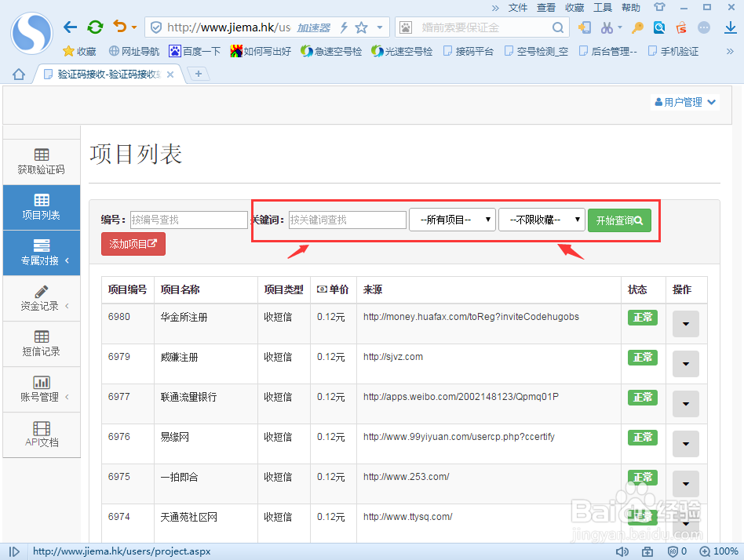Image resolution: width=744 pixels, height=560 pixels.
Task: Click the shield ad-block counter icon
Action: pos(677,551)
